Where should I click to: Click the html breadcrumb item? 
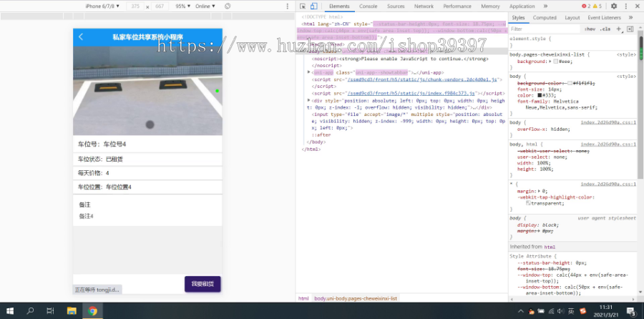pyautogui.click(x=303, y=298)
